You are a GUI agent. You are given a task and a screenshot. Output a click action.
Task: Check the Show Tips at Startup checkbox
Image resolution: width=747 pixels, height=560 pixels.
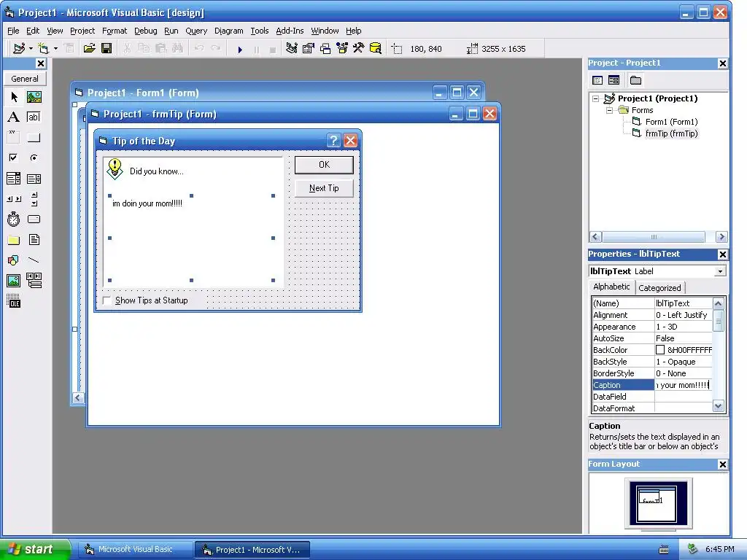107,300
